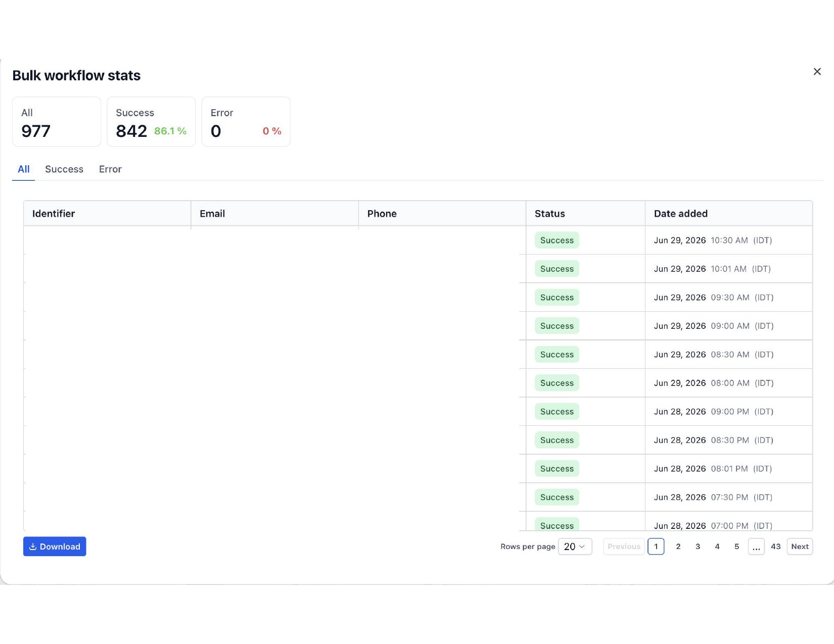This screenshot has width=834, height=644.
Task: Click Success badge in 09:30 AM row
Action: pyautogui.click(x=557, y=298)
